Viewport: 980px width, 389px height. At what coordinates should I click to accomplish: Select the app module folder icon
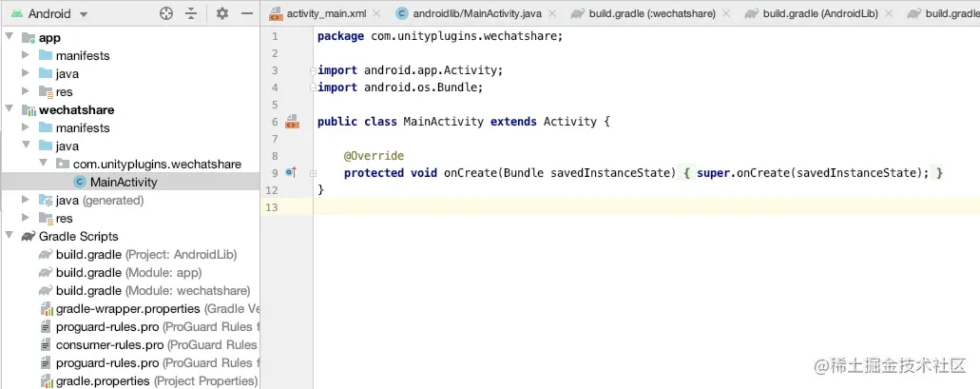(x=29, y=37)
